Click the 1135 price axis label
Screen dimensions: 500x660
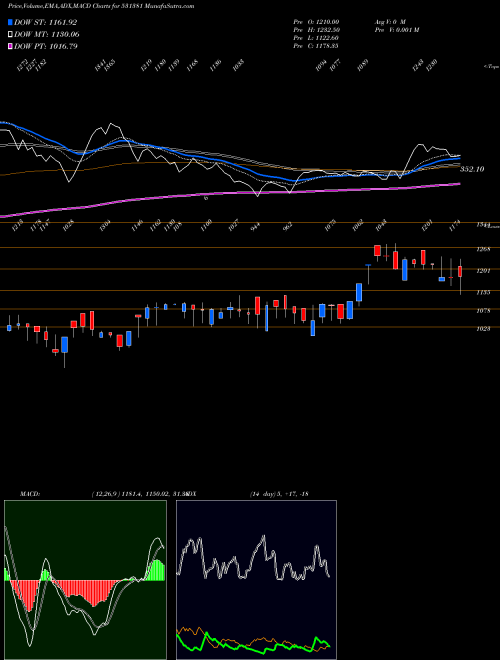click(x=483, y=292)
